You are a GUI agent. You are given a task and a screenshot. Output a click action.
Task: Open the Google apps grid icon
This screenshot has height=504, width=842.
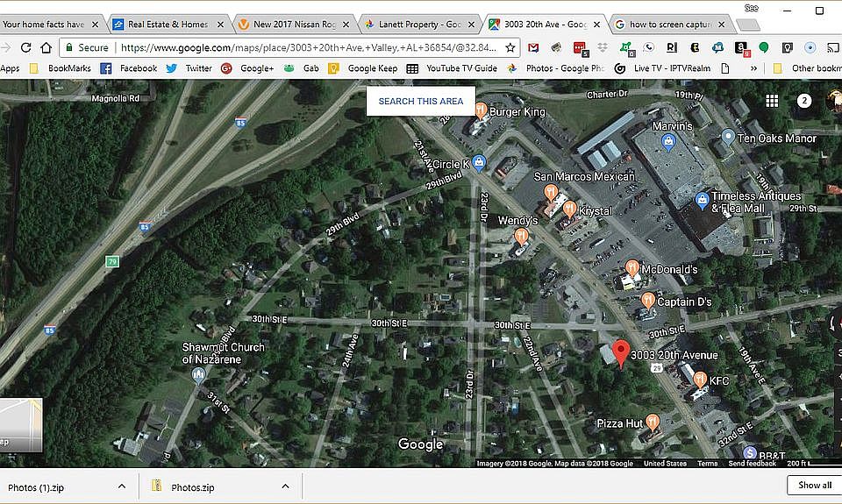772,101
